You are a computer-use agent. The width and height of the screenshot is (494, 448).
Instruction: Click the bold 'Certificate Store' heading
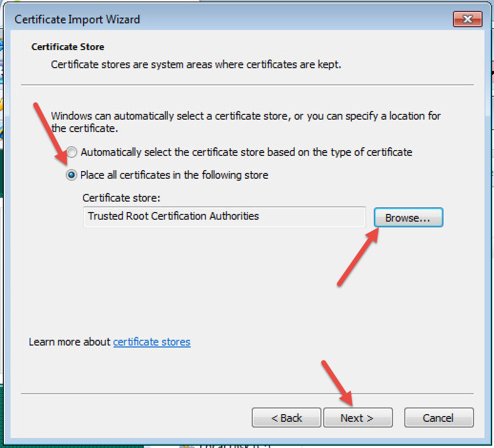pos(68,47)
